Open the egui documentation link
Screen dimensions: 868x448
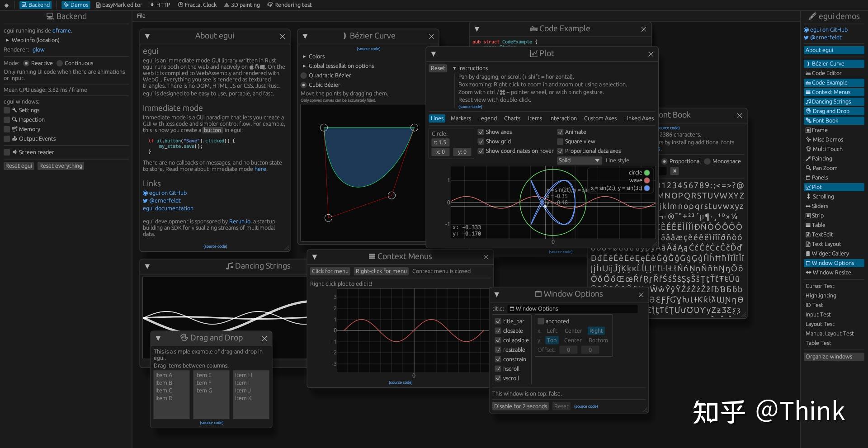coord(168,208)
